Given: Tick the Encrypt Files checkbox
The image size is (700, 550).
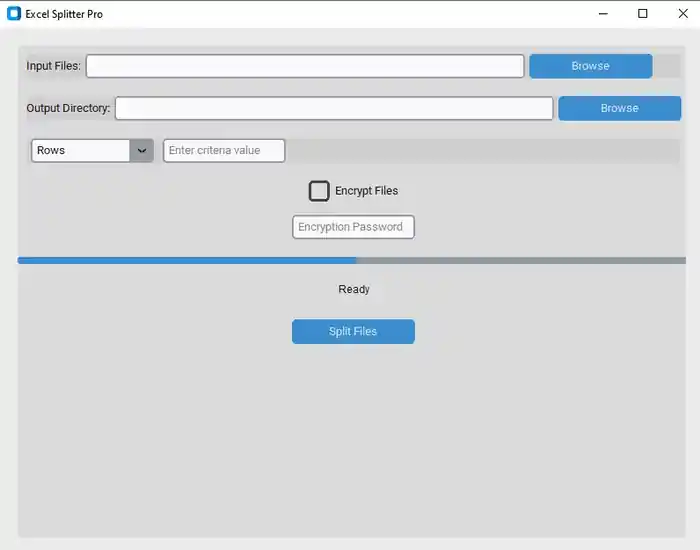Looking at the screenshot, I should pyautogui.click(x=319, y=191).
